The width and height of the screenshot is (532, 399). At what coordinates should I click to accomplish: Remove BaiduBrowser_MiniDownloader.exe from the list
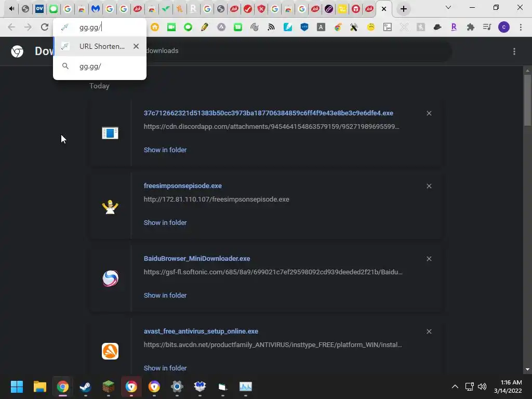[x=429, y=259]
